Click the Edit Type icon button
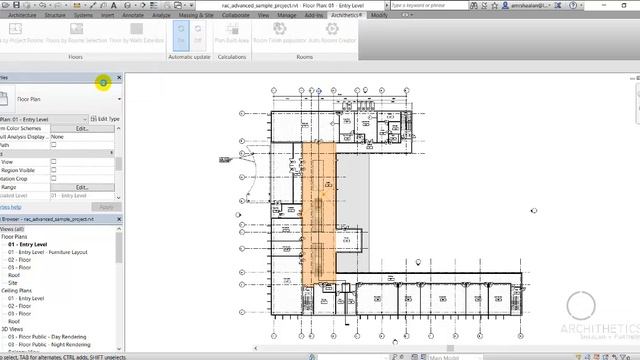Image resolution: width=640 pixels, height=360 pixels. click(x=105, y=119)
